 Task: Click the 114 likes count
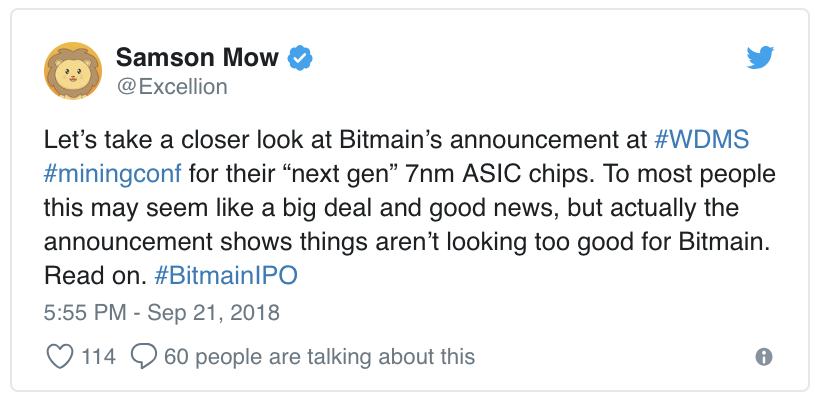point(99,356)
